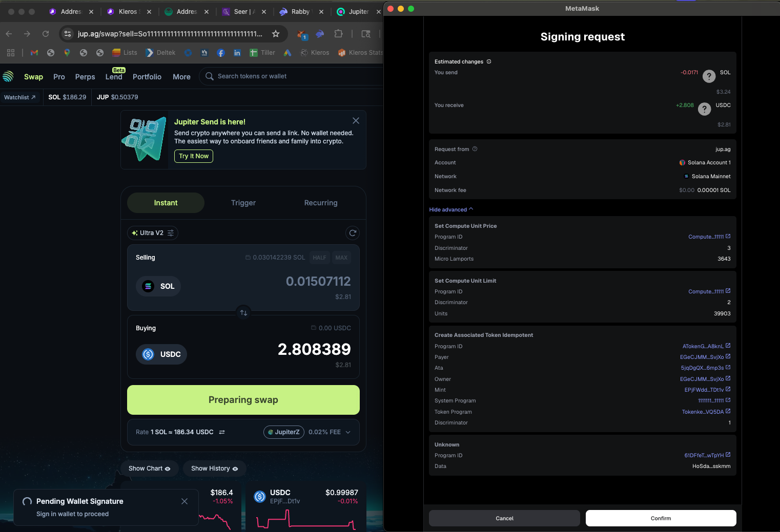
Task: Expand the 0.02% FEE details chevron
Action: point(348,432)
